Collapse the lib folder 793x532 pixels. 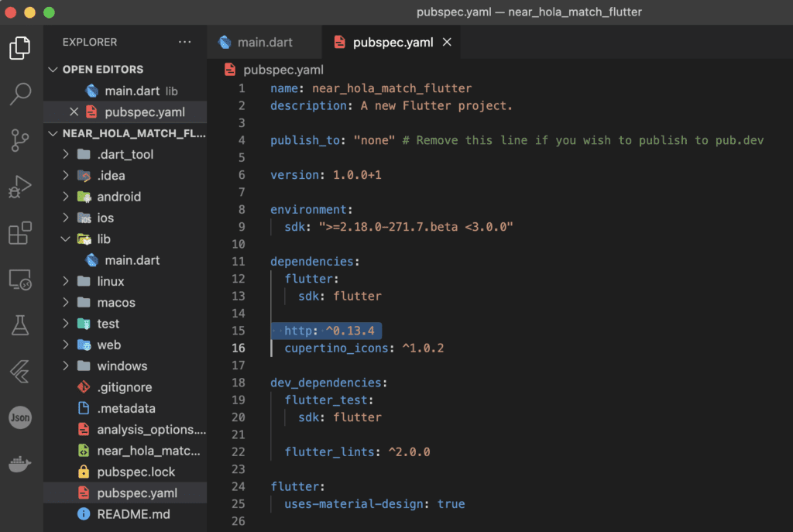[125, 239]
